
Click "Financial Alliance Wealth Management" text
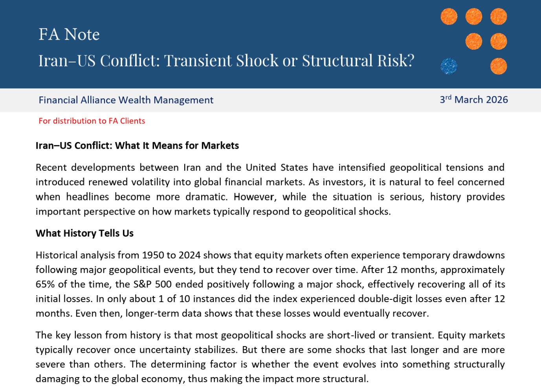coord(126,100)
